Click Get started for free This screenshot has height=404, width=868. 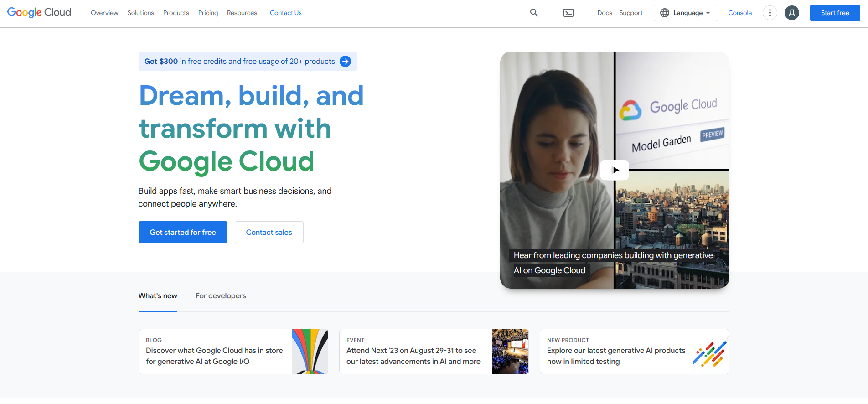(x=183, y=232)
